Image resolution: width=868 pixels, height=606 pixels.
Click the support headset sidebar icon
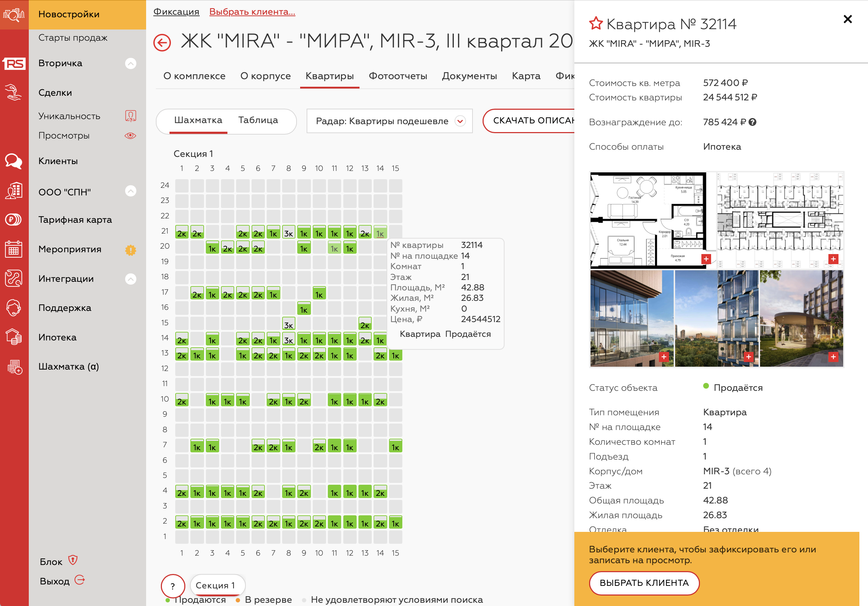[x=14, y=308]
